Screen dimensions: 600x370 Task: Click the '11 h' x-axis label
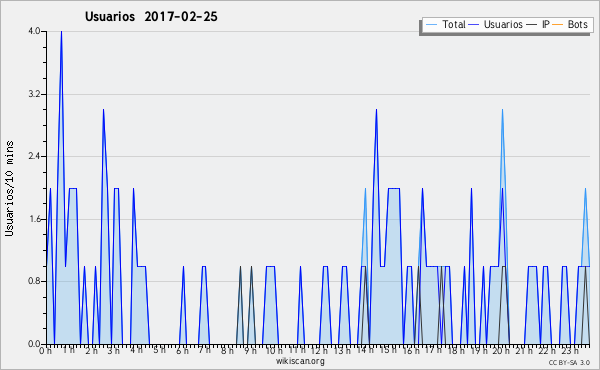coord(297,350)
